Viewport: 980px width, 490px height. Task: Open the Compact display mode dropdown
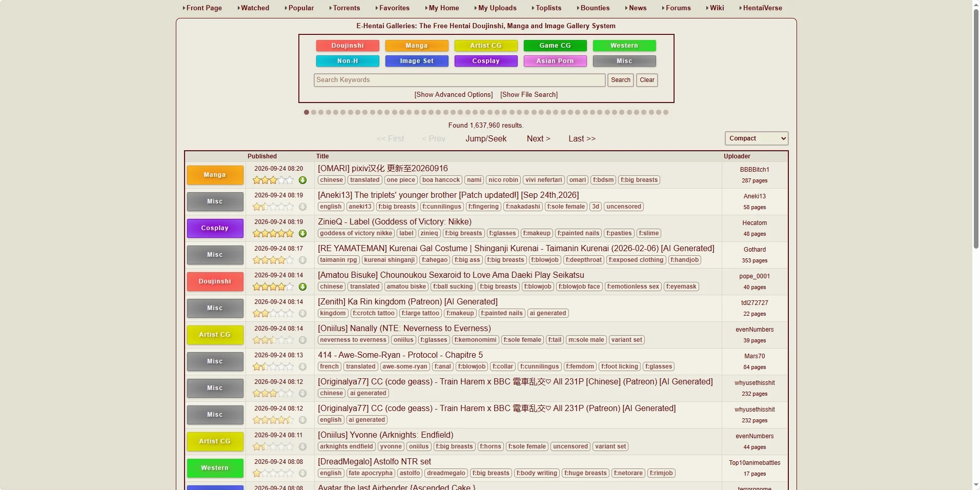click(757, 138)
